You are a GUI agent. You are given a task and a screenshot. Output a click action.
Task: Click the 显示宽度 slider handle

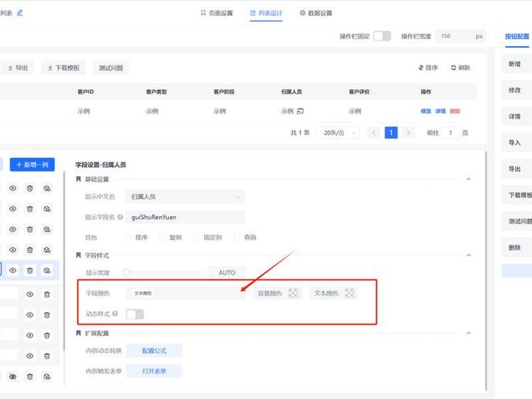coord(126,272)
